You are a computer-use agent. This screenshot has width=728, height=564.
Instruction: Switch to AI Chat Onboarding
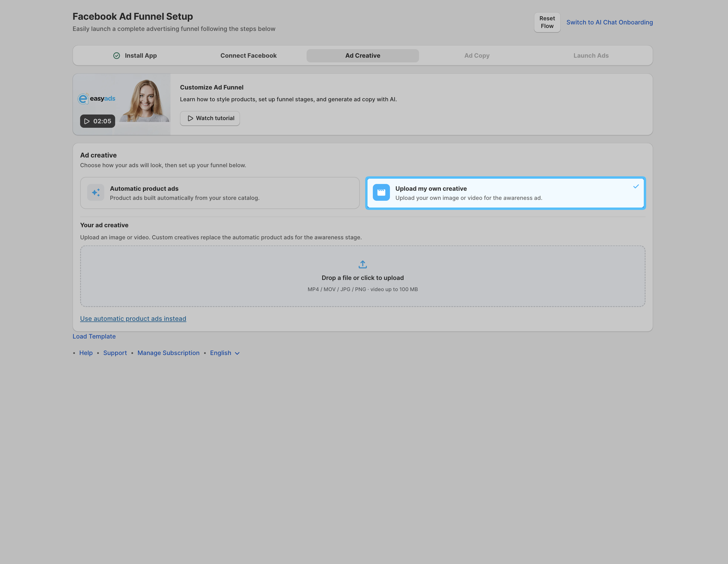coord(609,22)
